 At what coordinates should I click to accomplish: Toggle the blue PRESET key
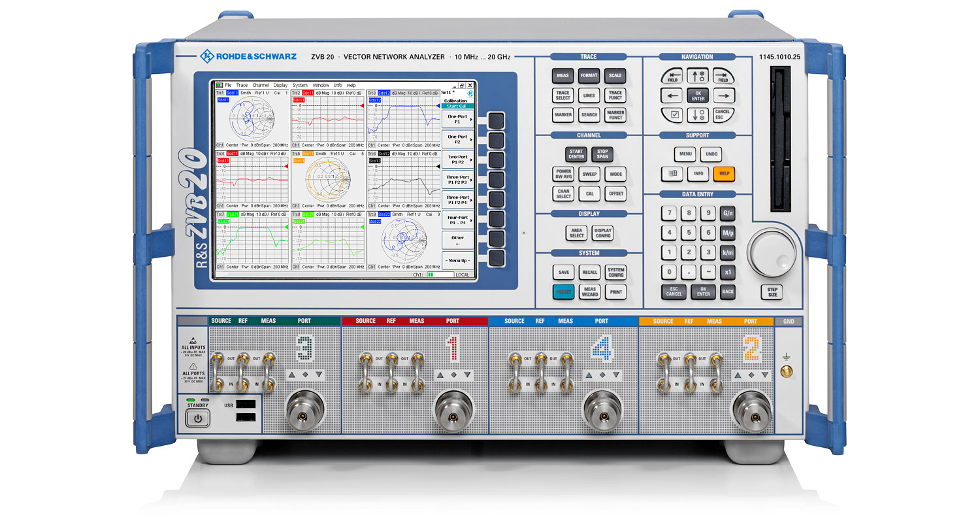click(563, 292)
